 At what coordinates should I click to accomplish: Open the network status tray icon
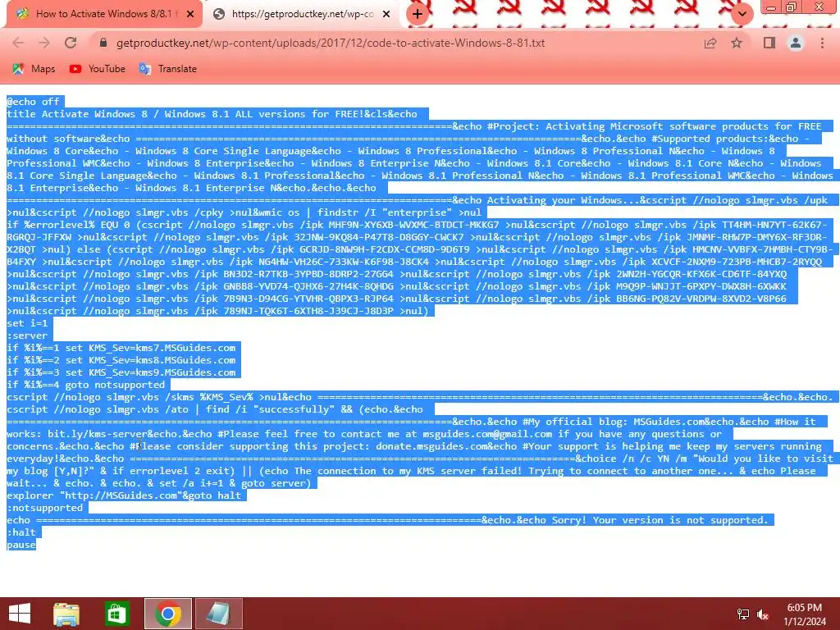(x=743, y=614)
